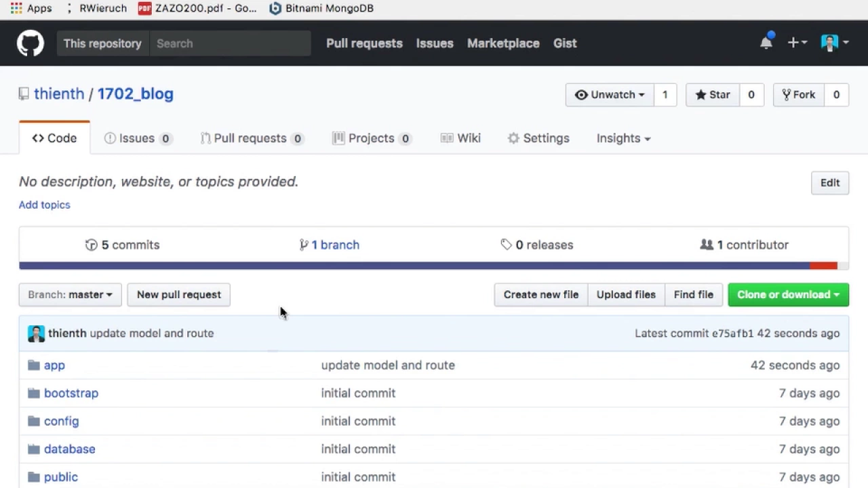The height and width of the screenshot is (488, 868).
Task: Switch to the Projects tab
Action: [372, 138]
